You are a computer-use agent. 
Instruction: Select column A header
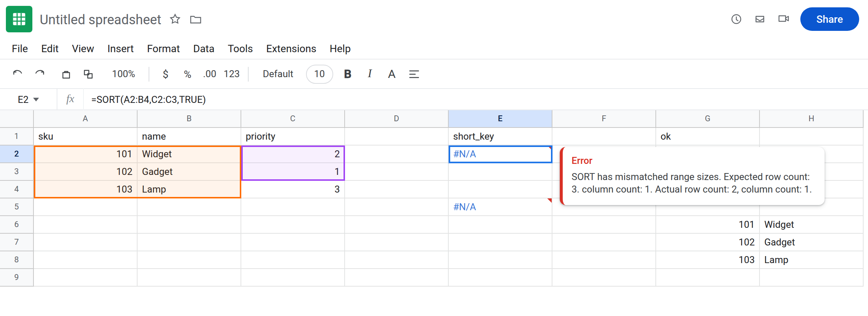[85, 118]
